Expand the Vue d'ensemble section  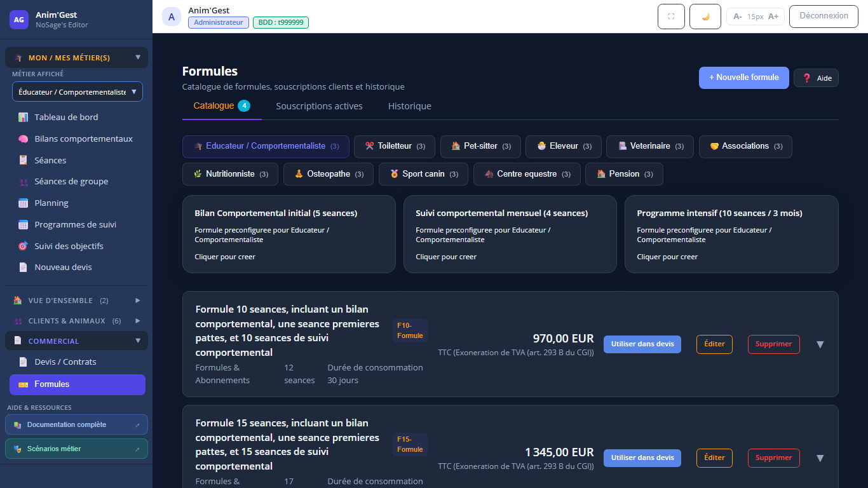point(76,301)
